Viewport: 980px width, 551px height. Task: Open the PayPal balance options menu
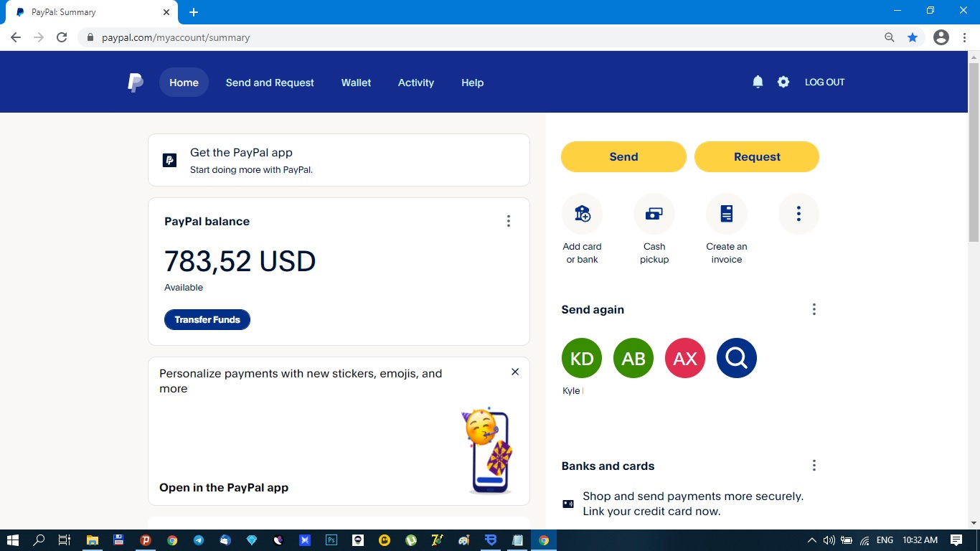[x=509, y=221]
